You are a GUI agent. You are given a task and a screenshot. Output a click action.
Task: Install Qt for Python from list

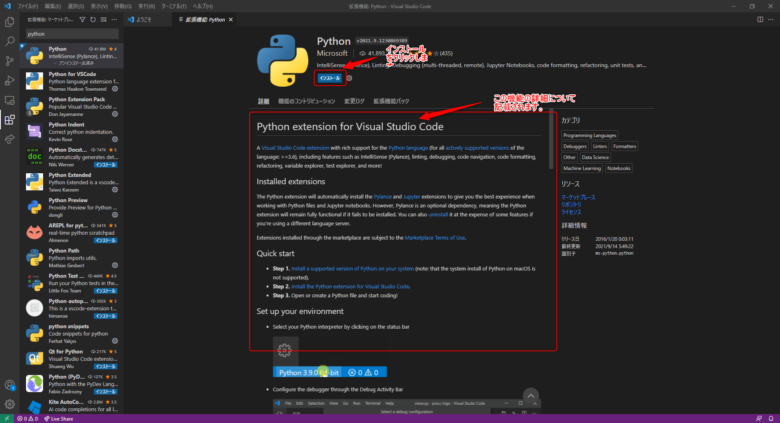(x=105, y=366)
